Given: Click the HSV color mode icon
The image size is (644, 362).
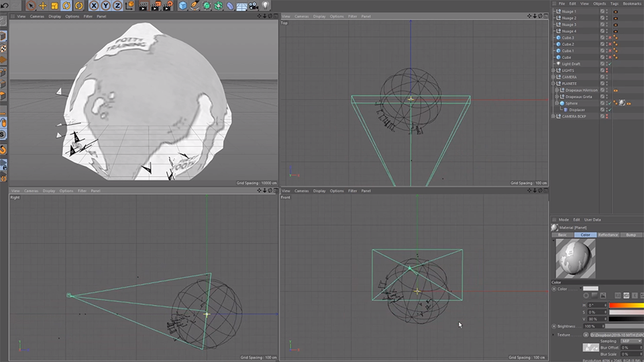Looking at the screenshot, I should (627, 296).
